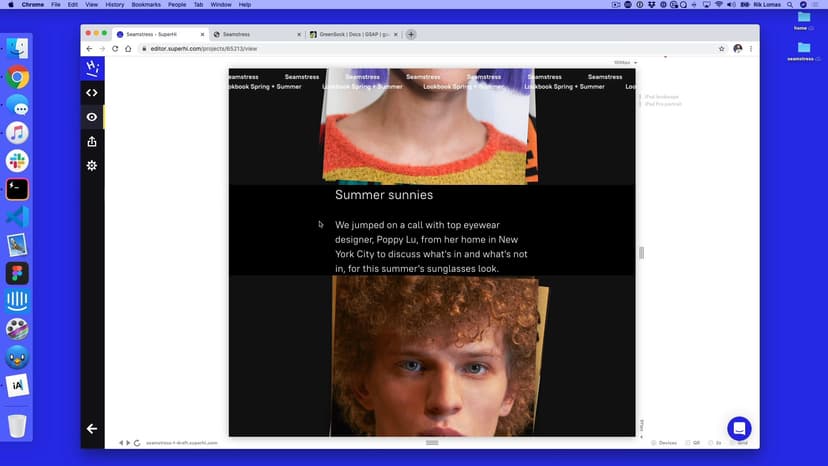828x466 pixels.
Task: Open the Bookmarks menu in the menu bar
Action: tap(146, 5)
